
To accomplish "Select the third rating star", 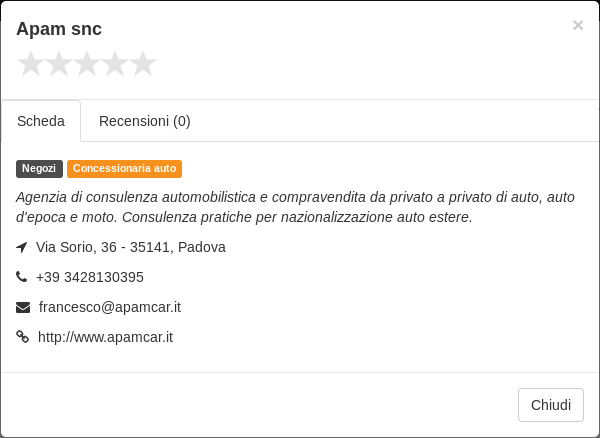I will [x=87, y=64].
